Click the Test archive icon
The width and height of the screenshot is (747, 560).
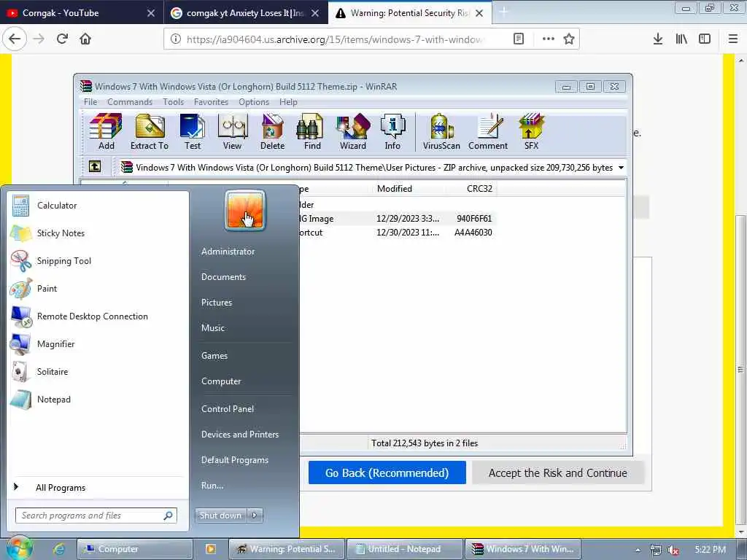(x=193, y=131)
